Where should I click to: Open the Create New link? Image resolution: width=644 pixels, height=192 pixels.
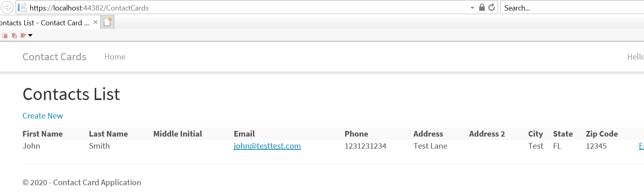pyautogui.click(x=43, y=116)
